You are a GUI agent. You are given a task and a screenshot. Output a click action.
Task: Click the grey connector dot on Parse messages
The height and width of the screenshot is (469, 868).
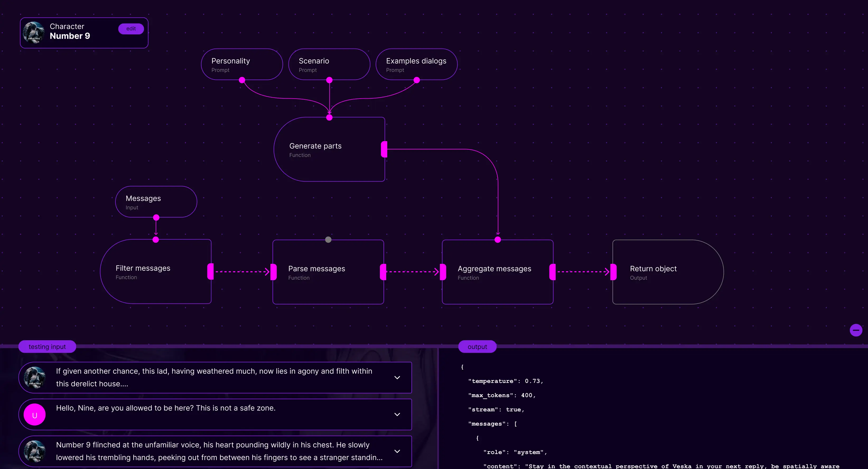pyautogui.click(x=328, y=240)
